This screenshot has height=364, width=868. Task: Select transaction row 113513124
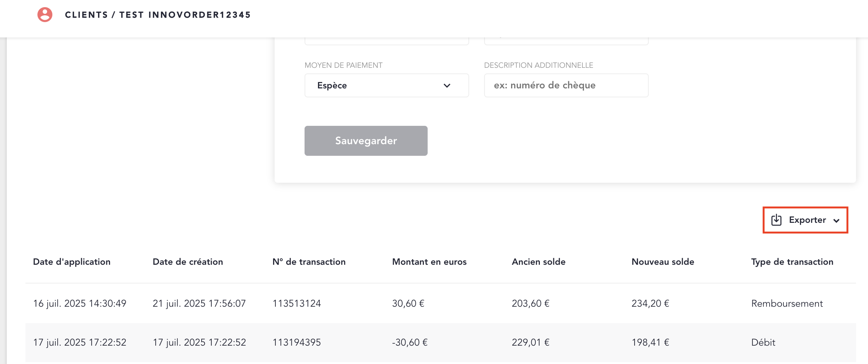click(297, 303)
